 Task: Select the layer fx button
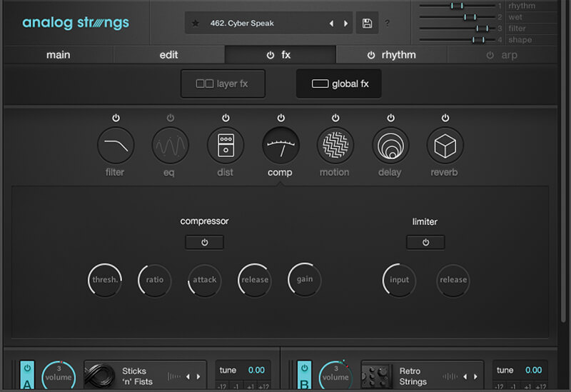[223, 84]
